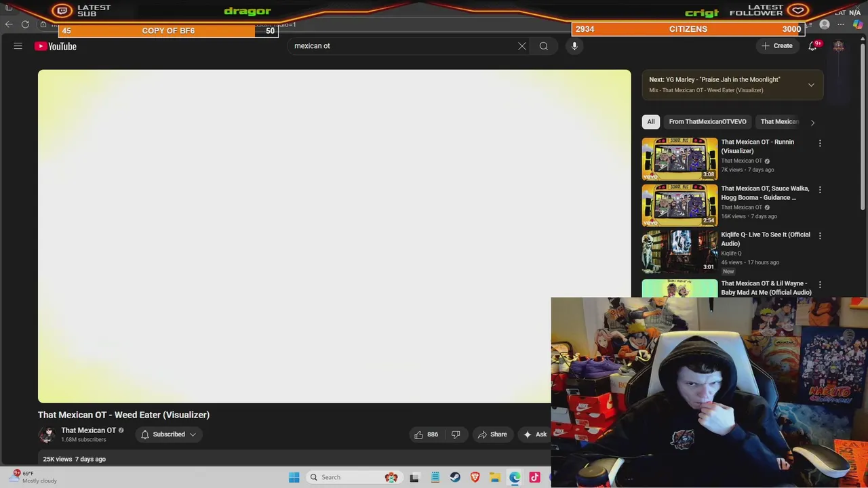Select the That Mexican chip
This screenshot has height=488, width=868.
779,122
